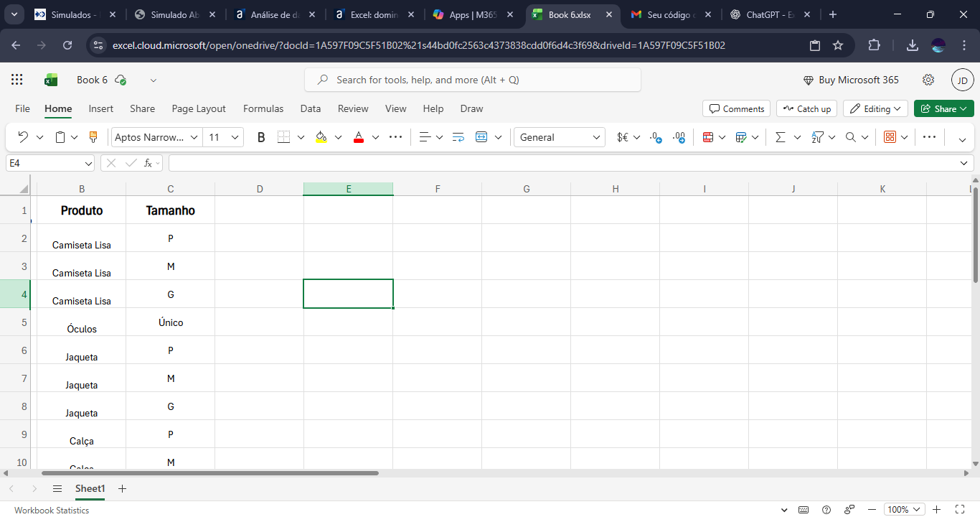This screenshot has width=980, height=517.
Task: Open the General number format dropdown
Action: tap(560, 137)
